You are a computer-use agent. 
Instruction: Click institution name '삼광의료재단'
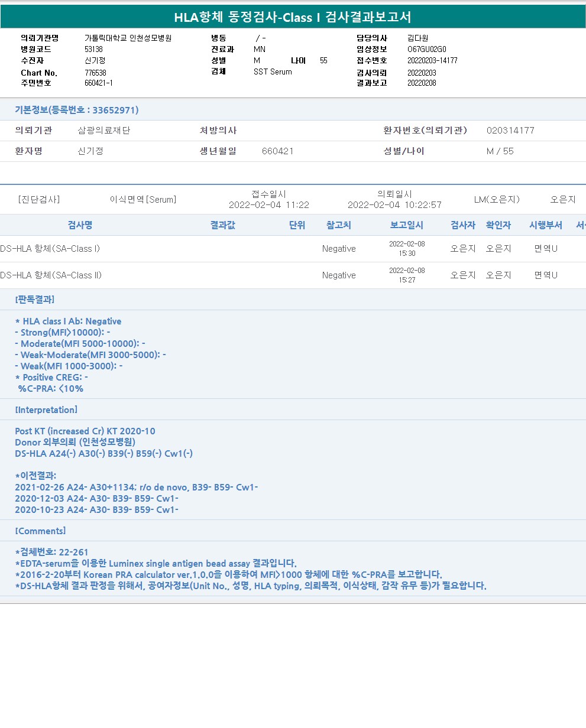point(104,131)
